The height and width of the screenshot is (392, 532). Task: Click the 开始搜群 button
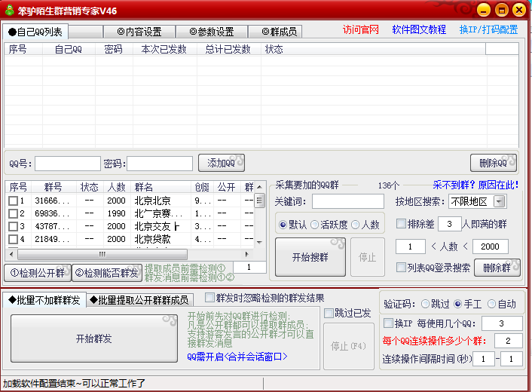click(x=310, y=257)
